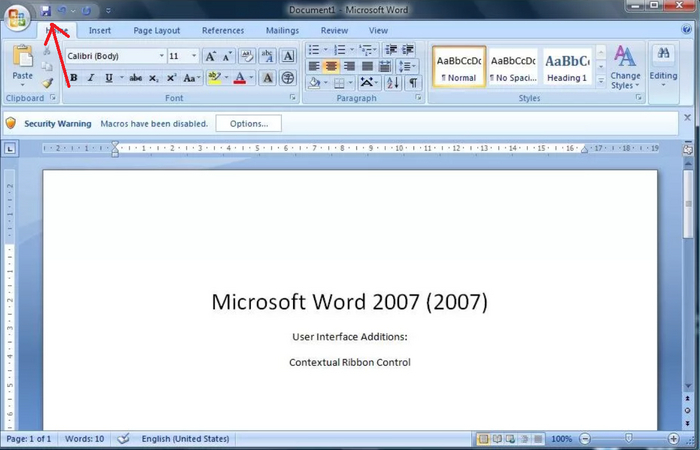
Task: Expand the Styles gallery More button
Action: click(601, 81)
